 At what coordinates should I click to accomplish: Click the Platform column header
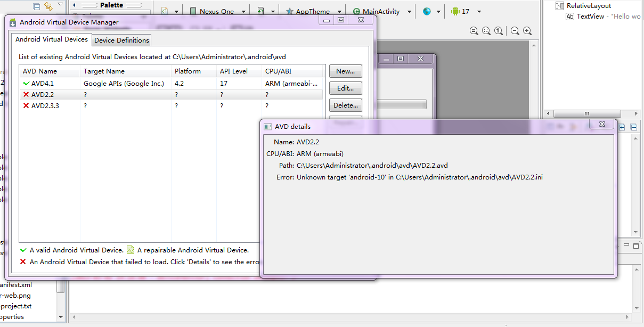point(194,71)
